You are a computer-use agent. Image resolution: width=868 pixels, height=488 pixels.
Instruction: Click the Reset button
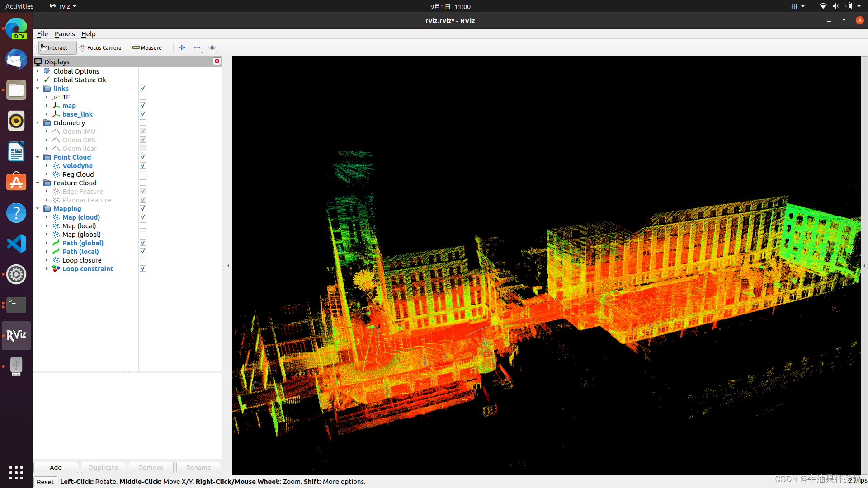[45, 482]
